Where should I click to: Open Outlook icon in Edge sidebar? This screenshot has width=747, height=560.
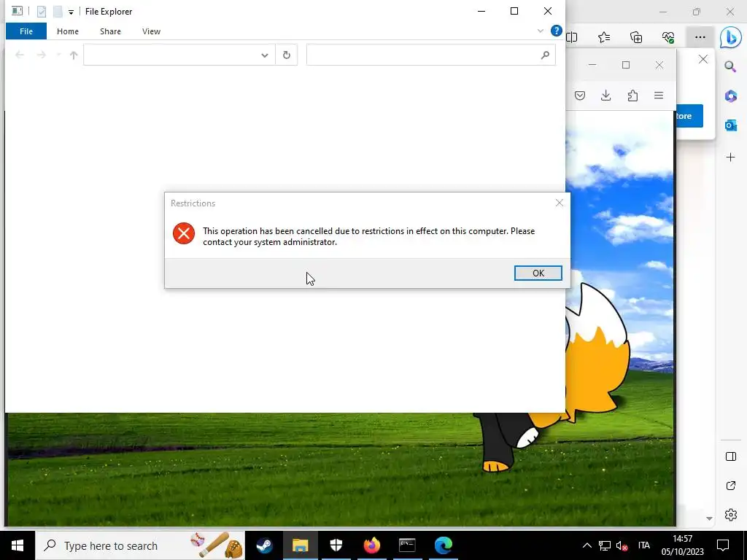point(730,125)
